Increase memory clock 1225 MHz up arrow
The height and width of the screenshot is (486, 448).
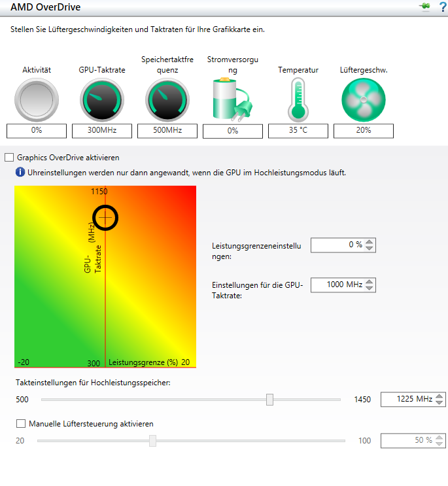(x=439, y=396)
